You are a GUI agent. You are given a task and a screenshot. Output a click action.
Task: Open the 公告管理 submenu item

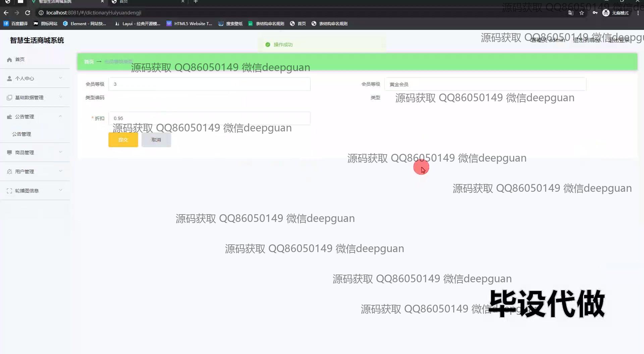tap(22, 134)
